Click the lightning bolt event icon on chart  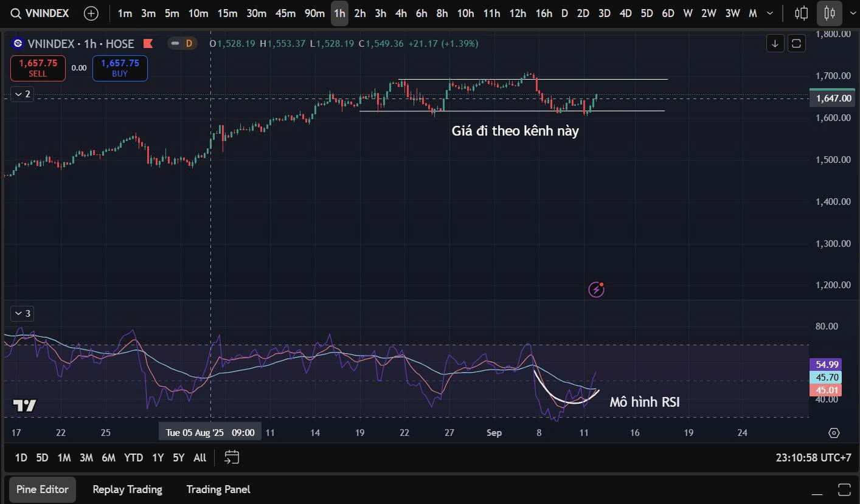(x=596, y=289)
